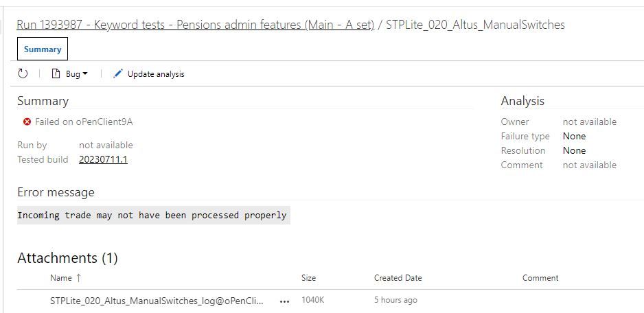Viewport: 644px width, 313px height.
Task: Click the Update analysis label
Action: point(156,74)
